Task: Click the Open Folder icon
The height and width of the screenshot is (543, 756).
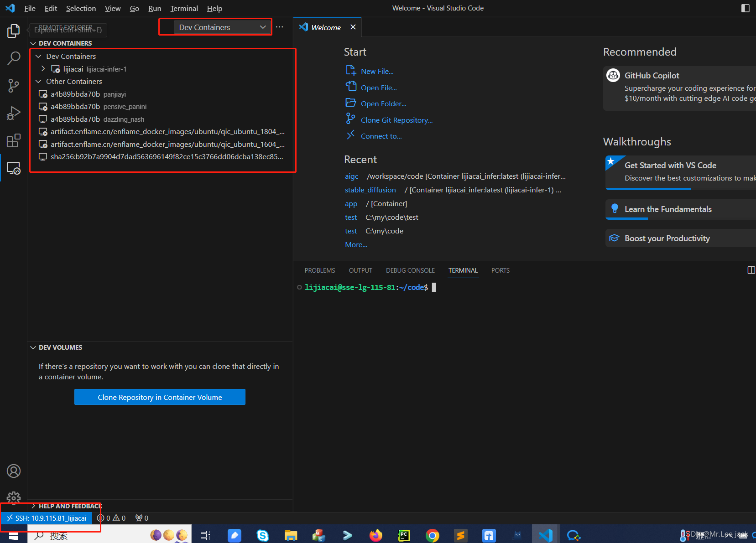Action: coord(351,103)
